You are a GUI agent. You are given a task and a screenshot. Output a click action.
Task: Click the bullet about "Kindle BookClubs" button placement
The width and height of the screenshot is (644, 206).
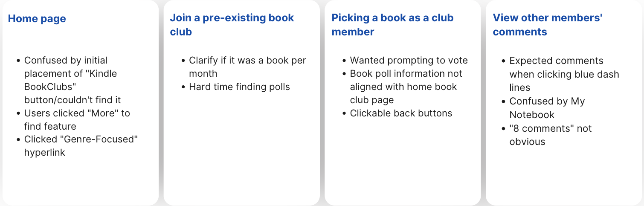pyautogui.click(x=73, y=80)
